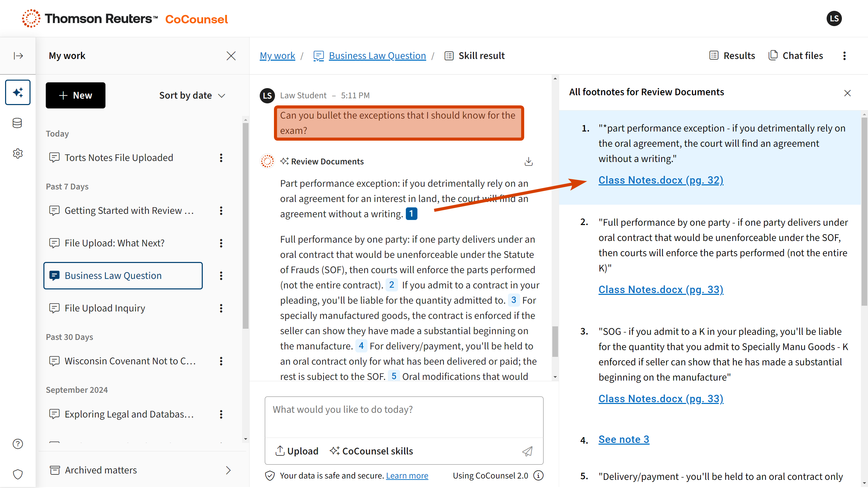The height and width of the screenshot is (488, 868).
Task: Click the message input field
Action: [403, 417]
